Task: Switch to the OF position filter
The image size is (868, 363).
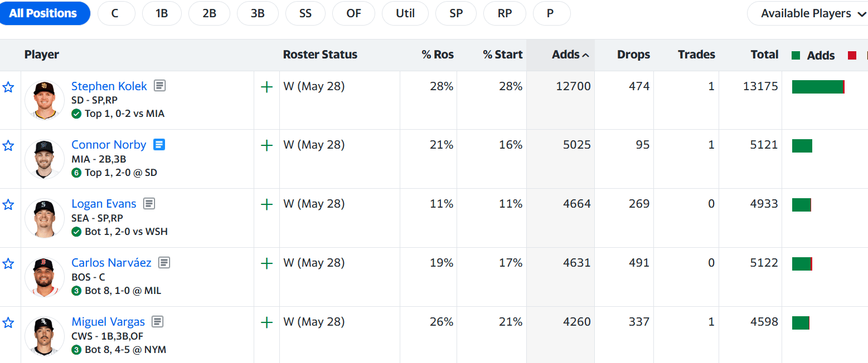Action: 353,13
